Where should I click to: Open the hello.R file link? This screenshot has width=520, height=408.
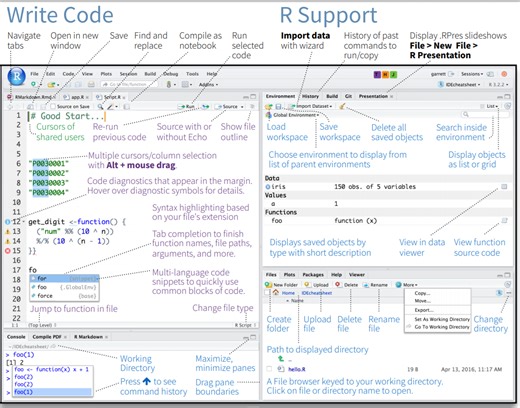[296, 369]
